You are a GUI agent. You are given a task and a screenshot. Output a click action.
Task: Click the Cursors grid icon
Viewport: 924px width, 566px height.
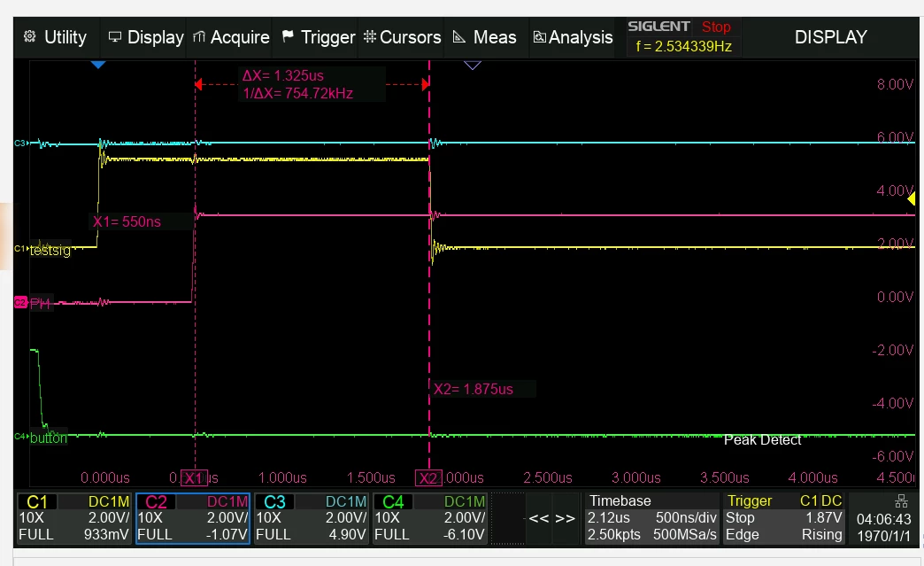click(370, 36)
